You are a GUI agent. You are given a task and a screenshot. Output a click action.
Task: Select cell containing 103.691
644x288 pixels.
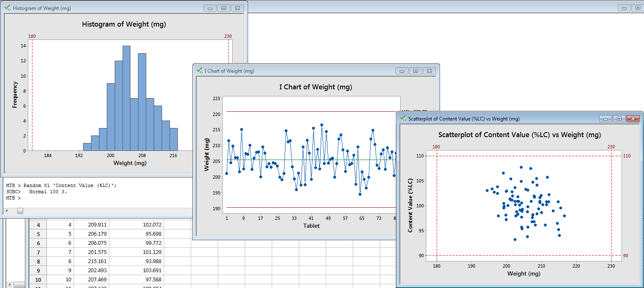(x=136, y=271)
